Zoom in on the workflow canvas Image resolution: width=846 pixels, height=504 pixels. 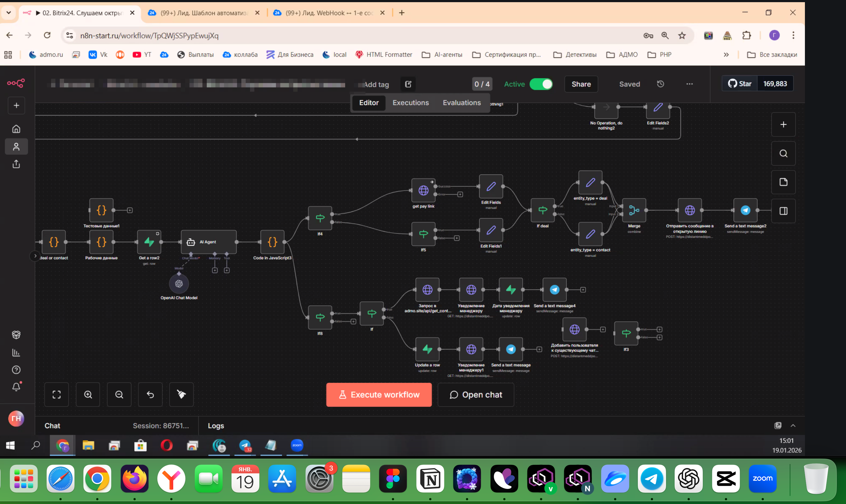(x=88, y=394)
